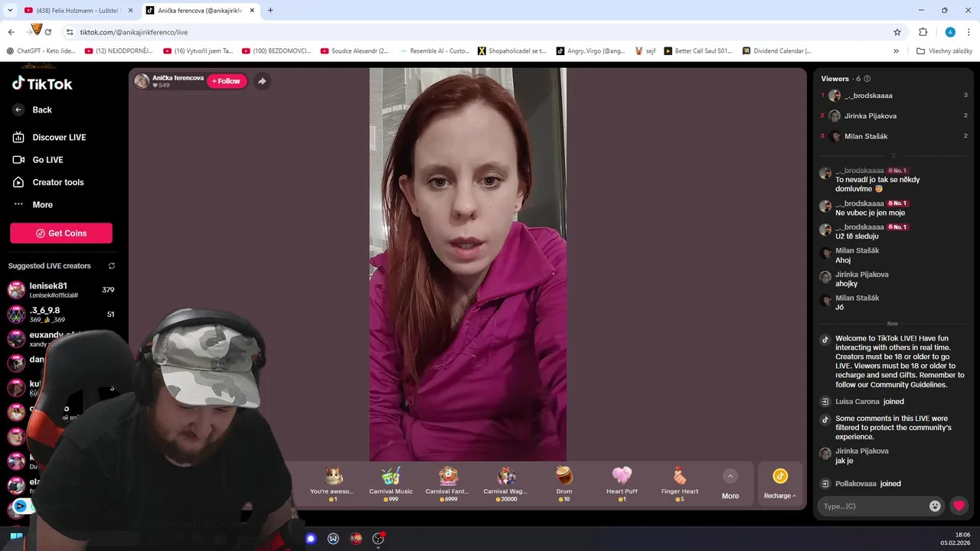Open a new browser tab
The image size is (980, 551).
click(270, 11)
